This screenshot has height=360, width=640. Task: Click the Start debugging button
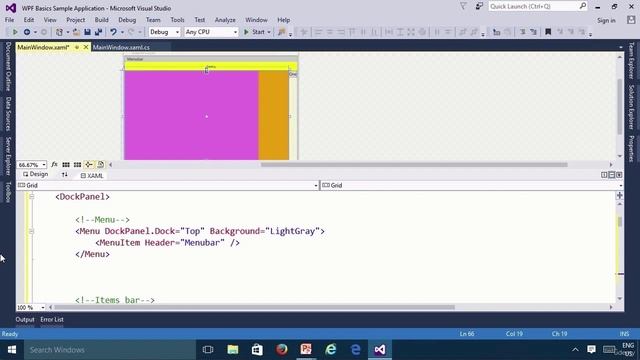click(257, 32)
